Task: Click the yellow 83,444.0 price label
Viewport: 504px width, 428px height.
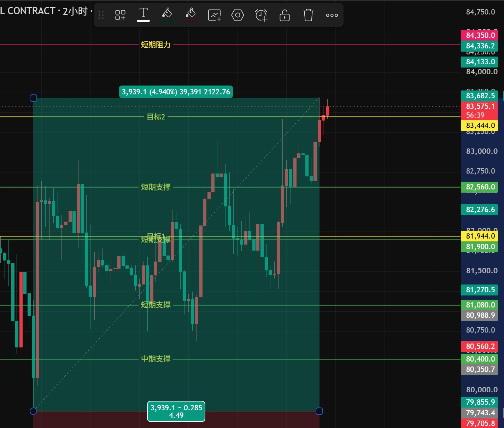Action: [480, 125]
